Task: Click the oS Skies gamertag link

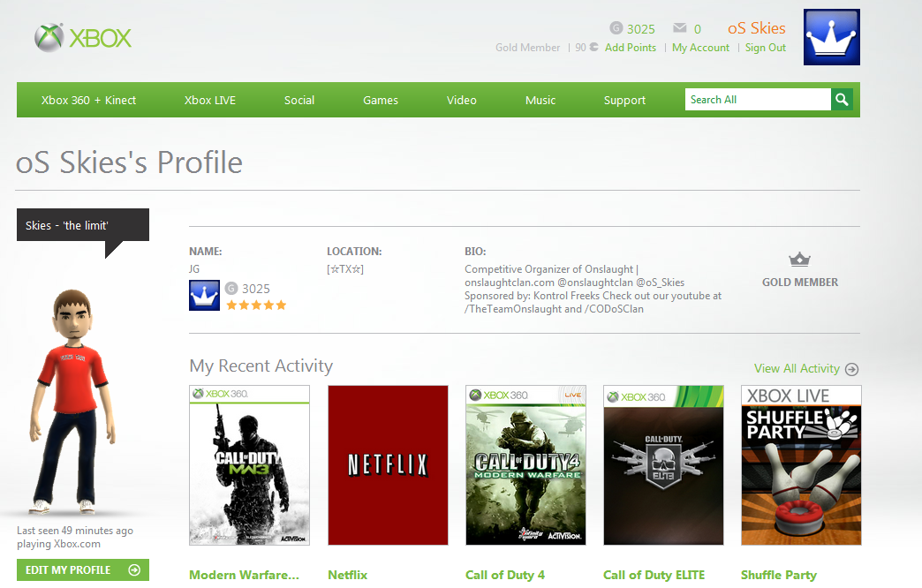Action: point(756,28)
